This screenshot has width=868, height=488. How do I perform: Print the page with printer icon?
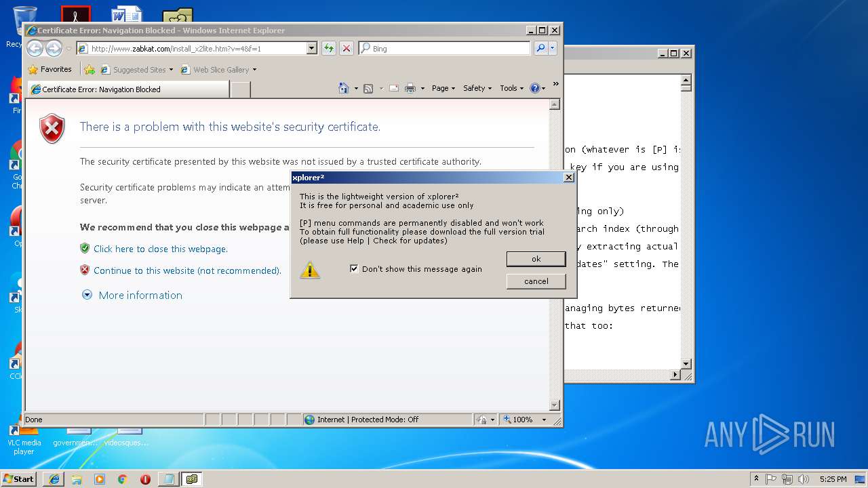point(410,88)
